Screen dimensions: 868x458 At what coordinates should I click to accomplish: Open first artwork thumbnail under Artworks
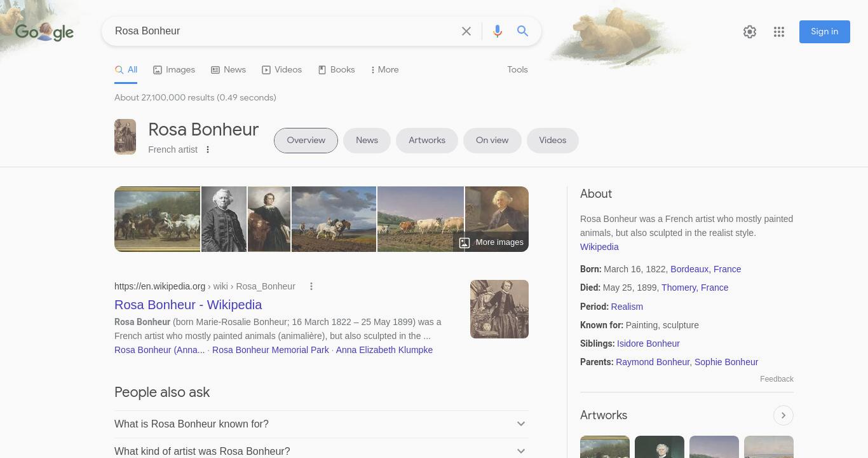coord(605,447)
